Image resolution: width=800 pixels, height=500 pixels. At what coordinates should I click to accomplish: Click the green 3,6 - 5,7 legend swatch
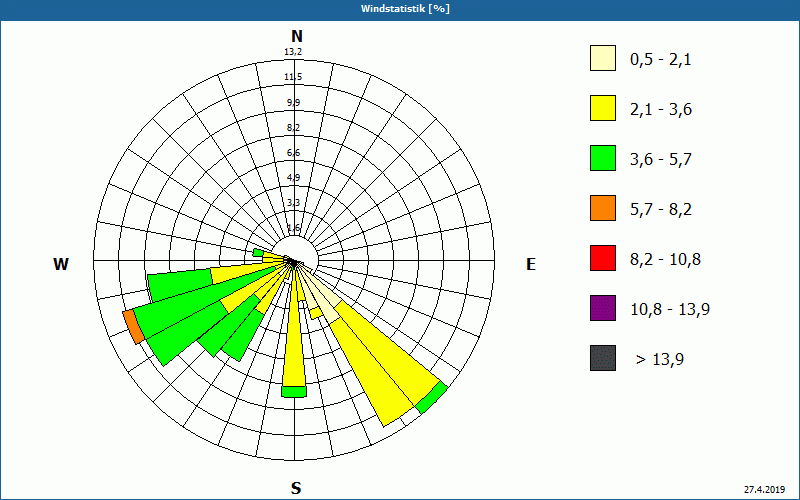pyautogui.click(x=603, y=158)
